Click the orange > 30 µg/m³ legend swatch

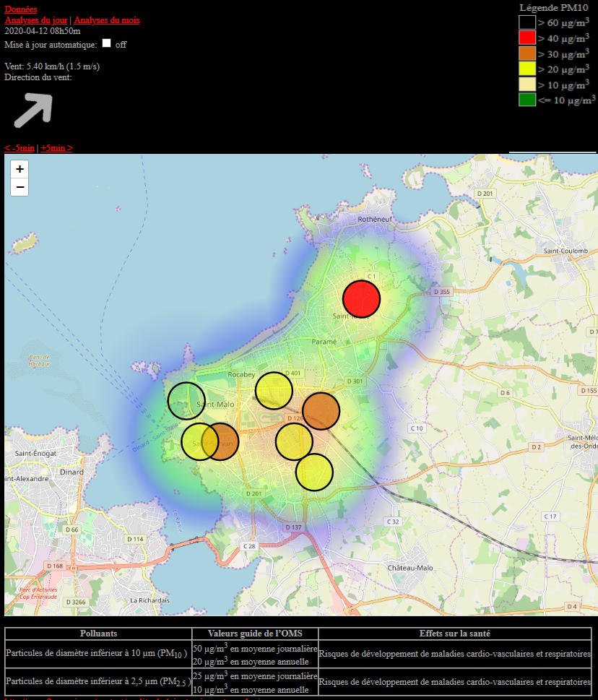[x=527, y=53]
